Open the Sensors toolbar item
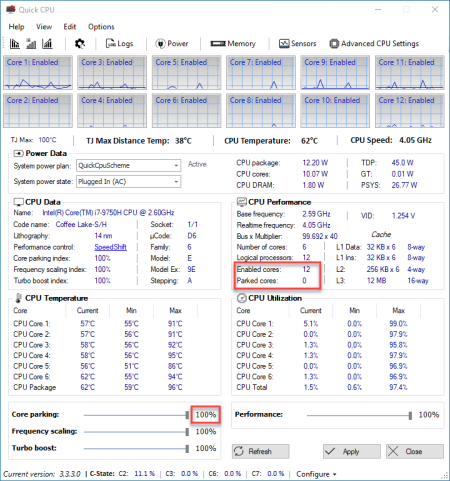 [297, 44]
